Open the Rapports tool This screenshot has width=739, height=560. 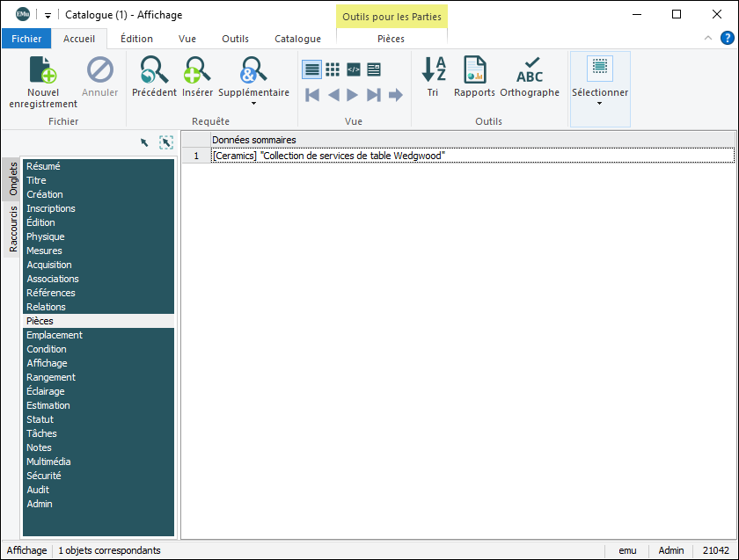click(x=474, y=69)
